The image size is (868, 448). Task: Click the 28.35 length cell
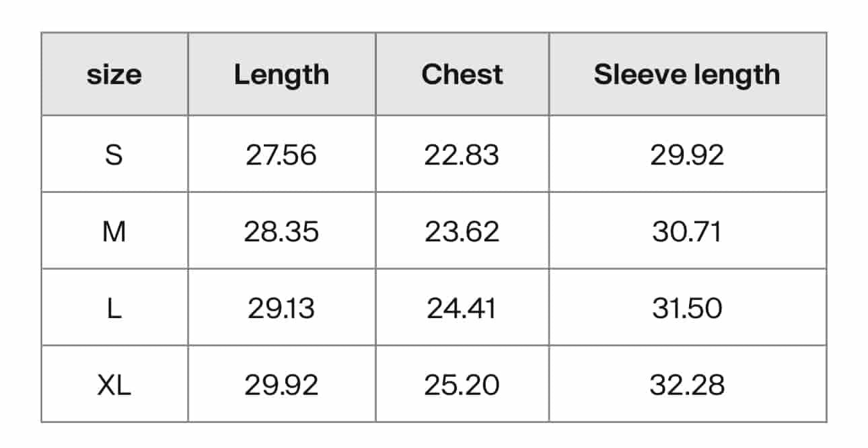[x=281, y=231]
